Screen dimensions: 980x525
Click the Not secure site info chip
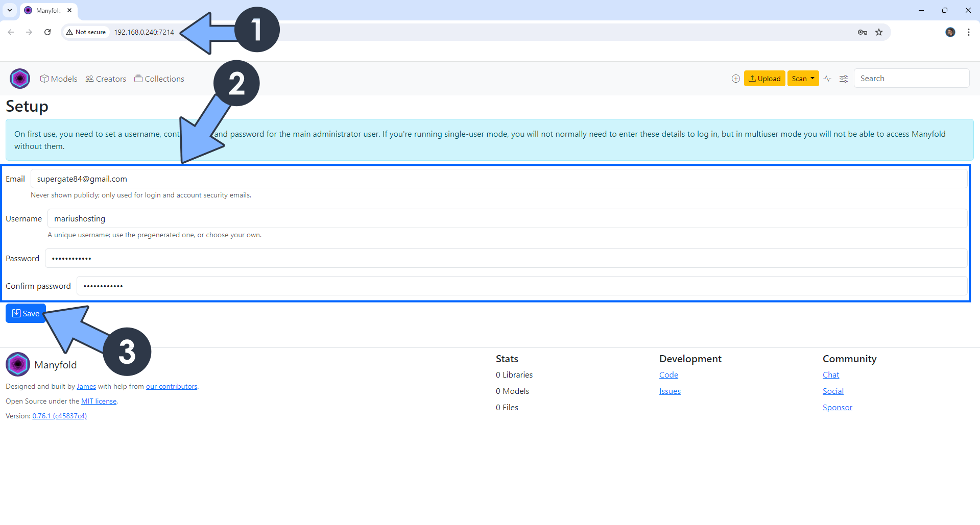(86, 32)
